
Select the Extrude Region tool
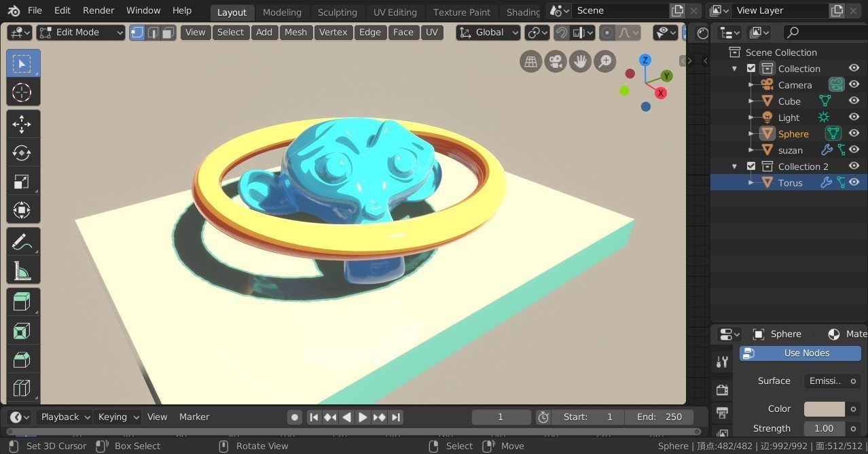coord(23,302)
